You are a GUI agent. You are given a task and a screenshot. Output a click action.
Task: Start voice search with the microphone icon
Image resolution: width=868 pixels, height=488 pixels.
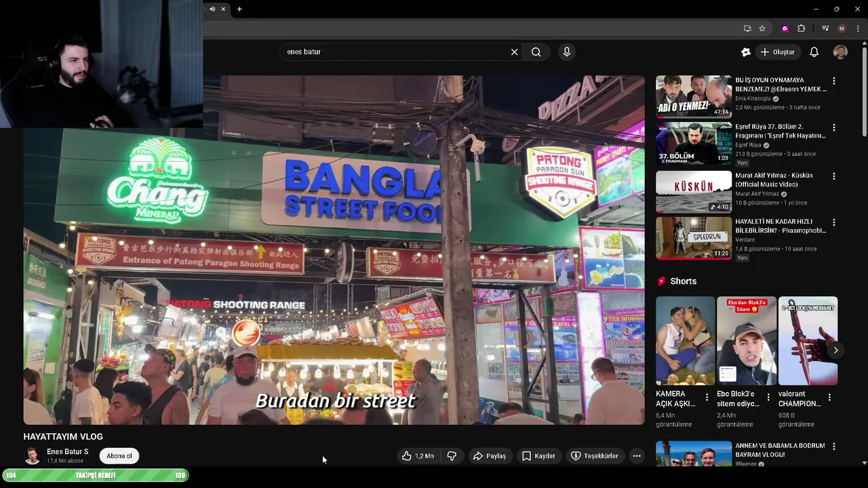567,52
